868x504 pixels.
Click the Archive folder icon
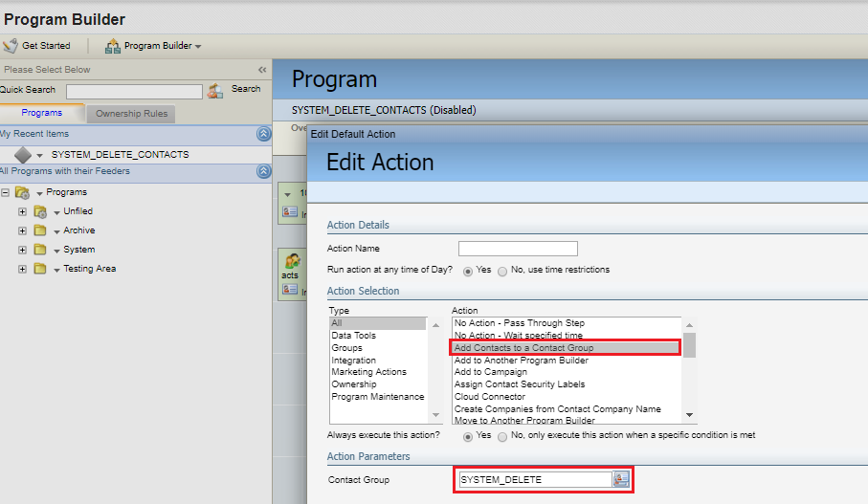pyautogui.click(x=40, y=230)
